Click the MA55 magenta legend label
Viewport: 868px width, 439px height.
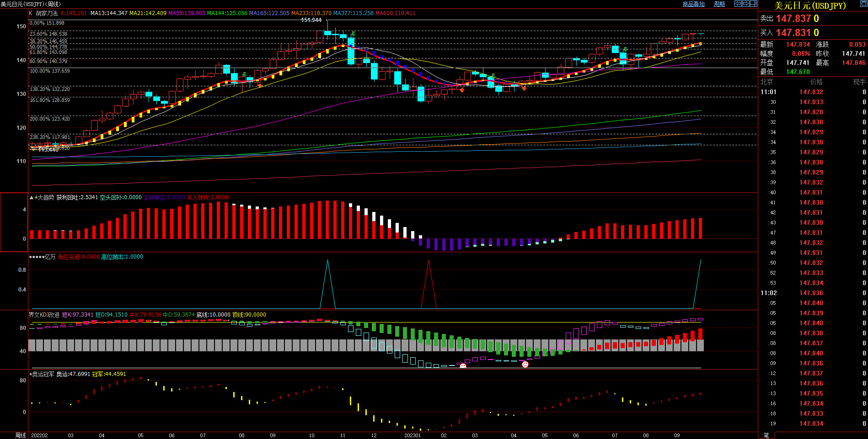(187, 13)
